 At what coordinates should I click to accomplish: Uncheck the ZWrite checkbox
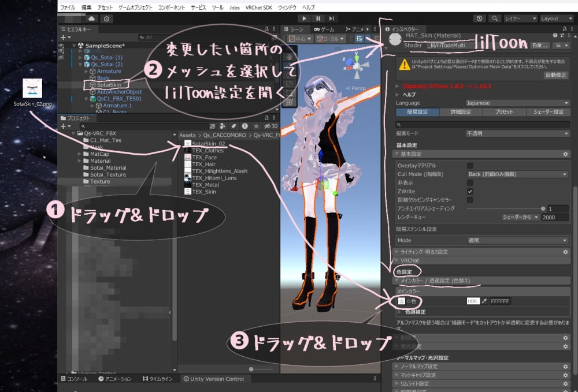point(470,192)
